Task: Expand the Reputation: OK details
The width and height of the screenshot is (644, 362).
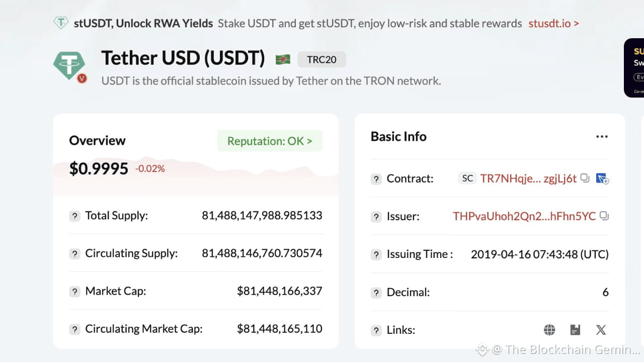Action: click(x=270, y=141)
